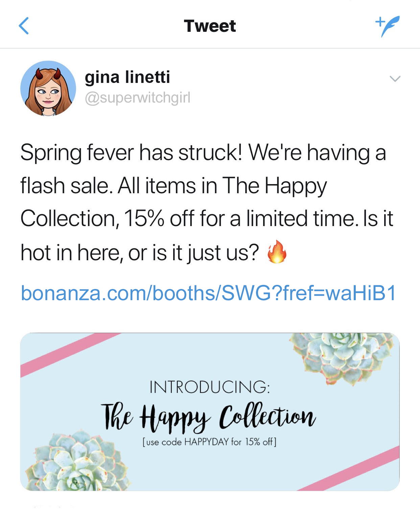Image resolution: width=420 pixels, height=511 pixels.
Task: Tap the display name gina linetti
Action: pyautogui.click(x=127, y=77)
